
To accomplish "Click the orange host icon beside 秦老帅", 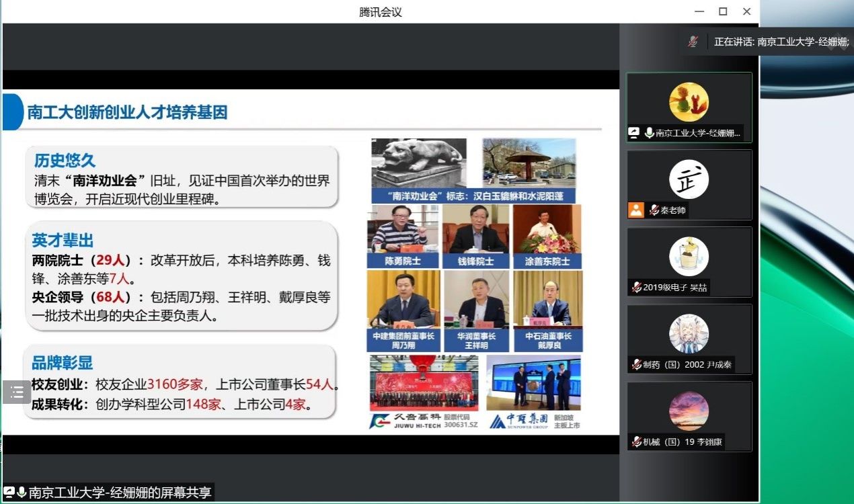I will coord(636,210).
